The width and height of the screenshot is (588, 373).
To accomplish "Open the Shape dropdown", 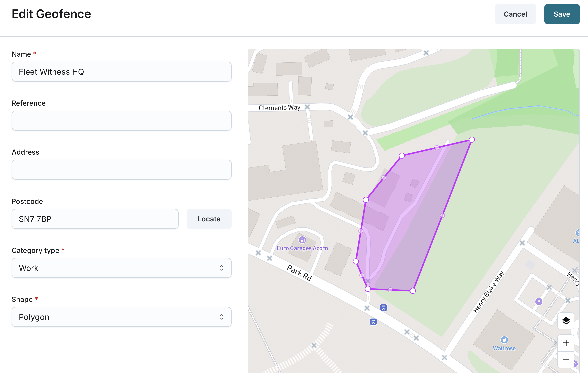I will click(x=121, y=317).
